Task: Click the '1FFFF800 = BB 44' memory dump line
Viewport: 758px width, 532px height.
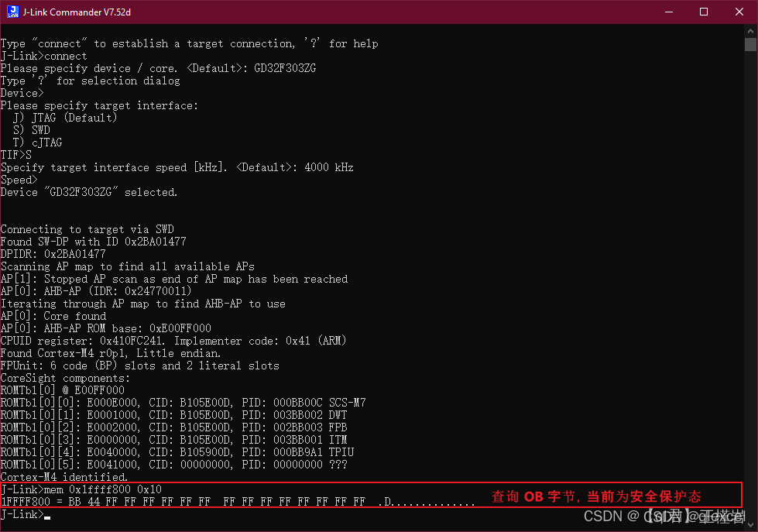Action: 238,502
